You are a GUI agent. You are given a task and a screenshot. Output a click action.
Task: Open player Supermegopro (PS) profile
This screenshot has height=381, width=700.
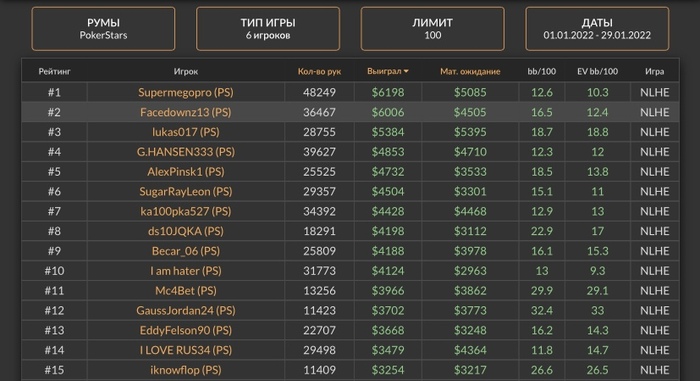point(186,92)
